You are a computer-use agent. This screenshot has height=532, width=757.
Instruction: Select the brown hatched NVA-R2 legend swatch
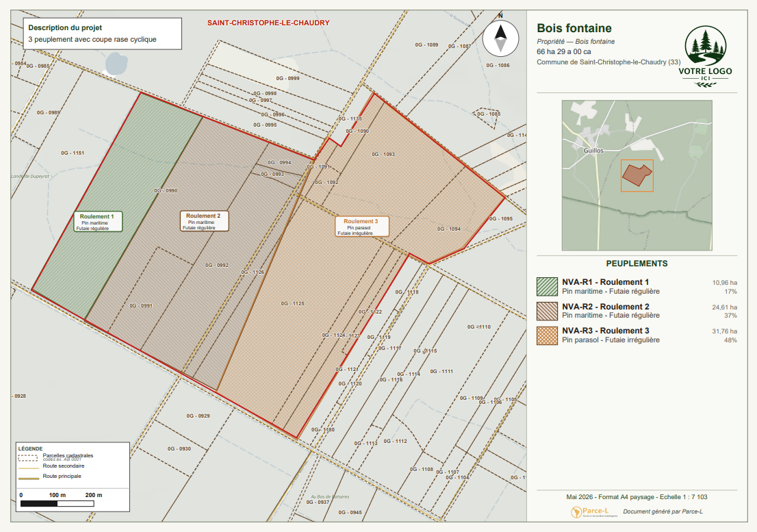click(547, 311)
